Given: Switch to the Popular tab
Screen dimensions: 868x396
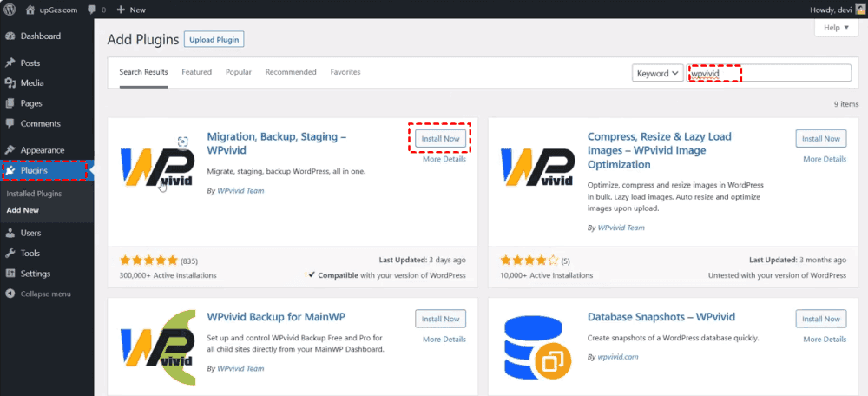Looking at the screenshot, I should (x=239, y=72).
